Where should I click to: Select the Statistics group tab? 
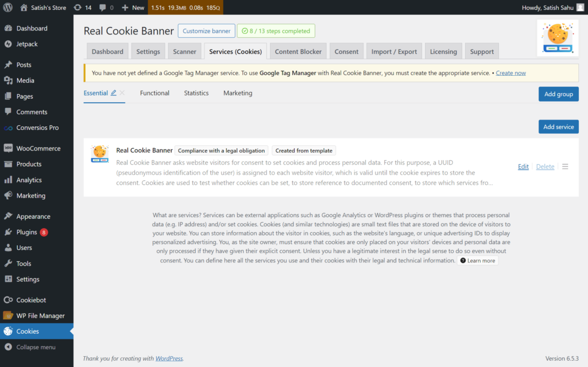196,93
